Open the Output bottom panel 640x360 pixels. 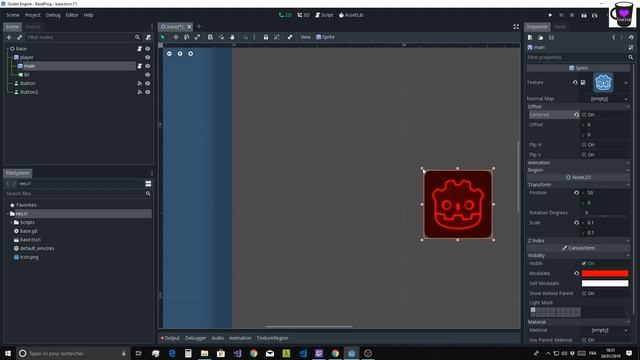pos(170,338)
